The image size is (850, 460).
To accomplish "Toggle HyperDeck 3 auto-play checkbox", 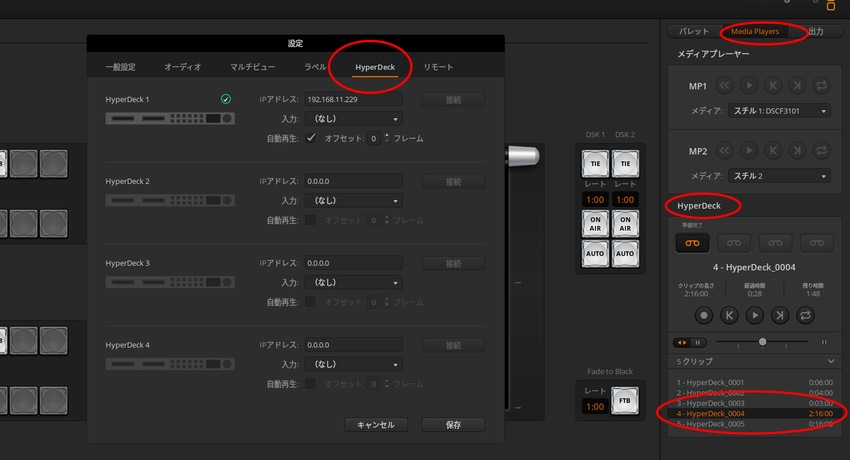I will click(x=311, y=301).
